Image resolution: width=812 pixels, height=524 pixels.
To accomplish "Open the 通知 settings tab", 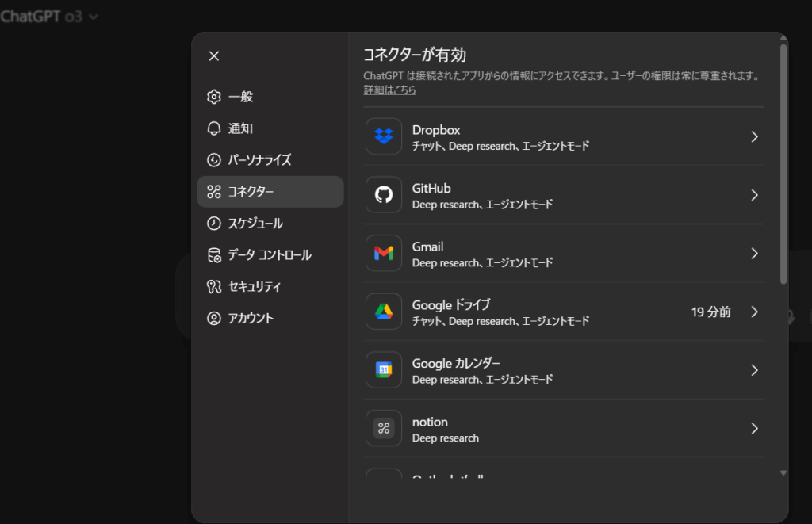I will 270,128.
